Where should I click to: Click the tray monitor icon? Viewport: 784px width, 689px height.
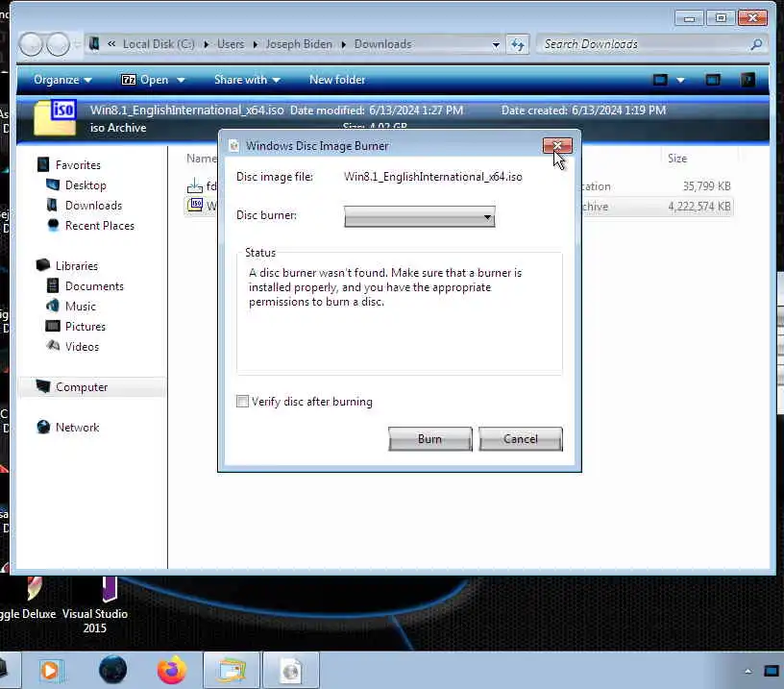coord(772,671)
